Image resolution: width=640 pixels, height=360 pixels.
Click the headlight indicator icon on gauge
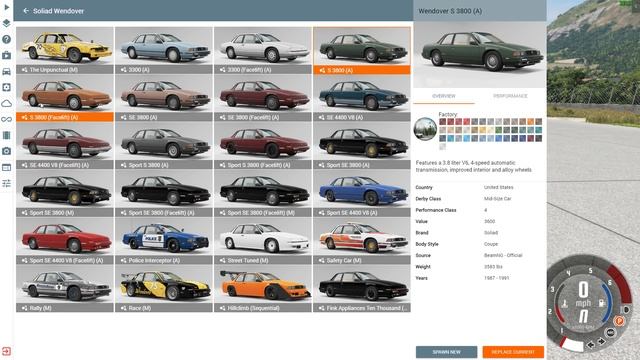[625, 309]
